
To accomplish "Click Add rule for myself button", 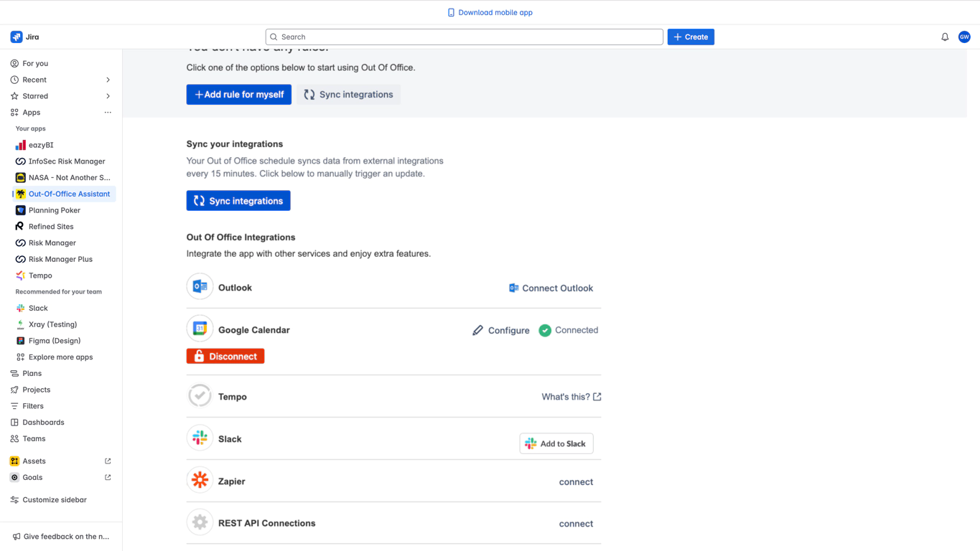I will point(238,95).
